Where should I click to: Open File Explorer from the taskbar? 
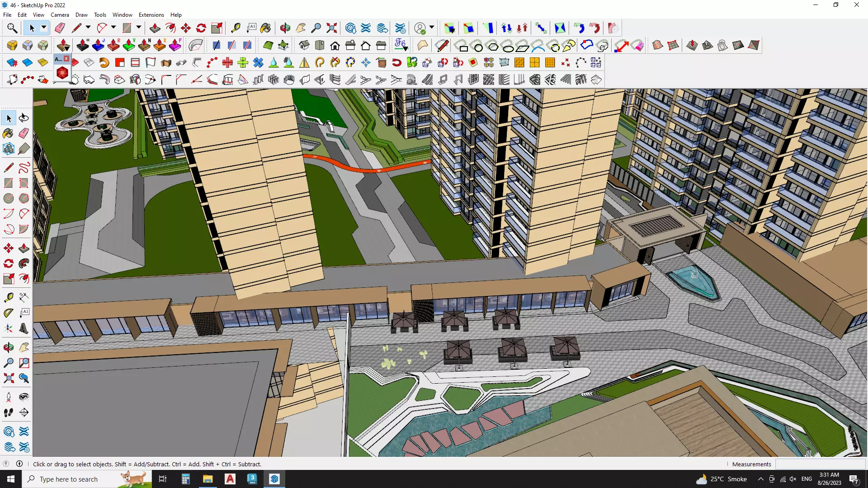(x=208, y=479)
